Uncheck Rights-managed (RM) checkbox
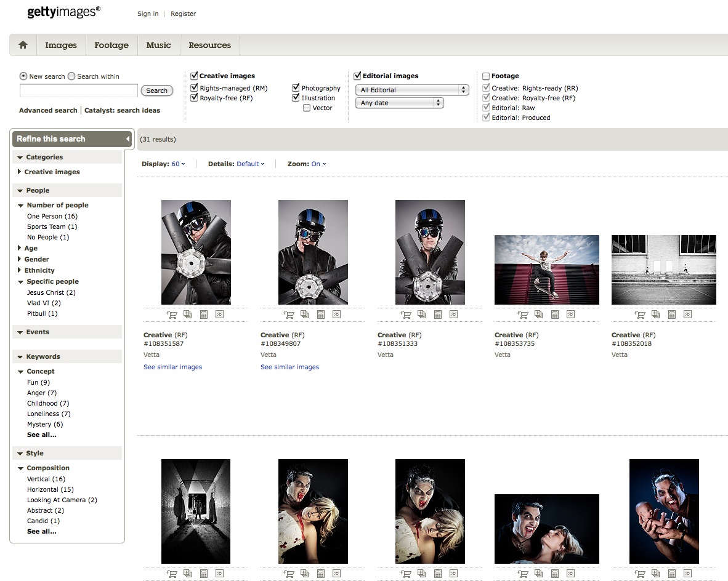Screen dimensions: 728x581 [195, 88]
